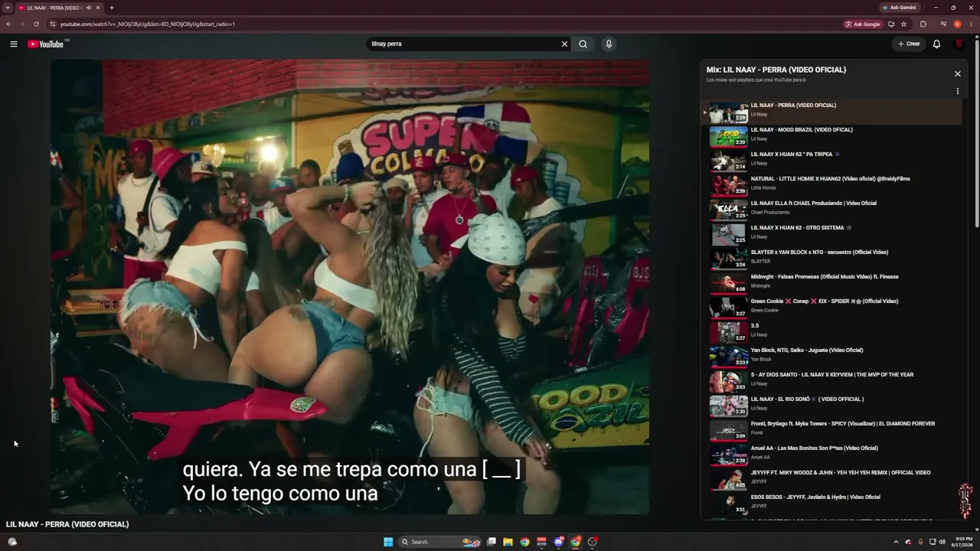Screen dimensions: 980x551
Task: Open the YouTube account avatar menu
Action: tap(959, 44)
